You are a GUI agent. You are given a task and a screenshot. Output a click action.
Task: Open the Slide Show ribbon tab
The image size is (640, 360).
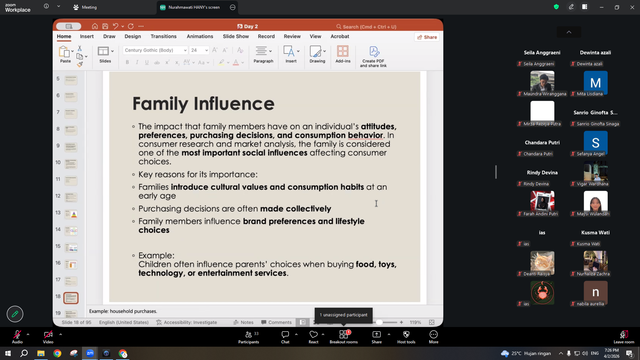pyautogui.click(x=236, y=36)
